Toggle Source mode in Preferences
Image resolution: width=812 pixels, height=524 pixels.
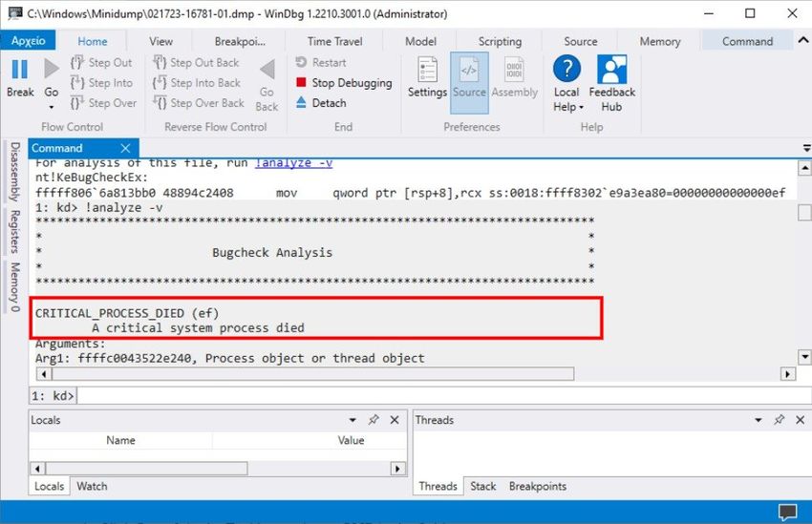pyautogui.click(x=469, y=83)
